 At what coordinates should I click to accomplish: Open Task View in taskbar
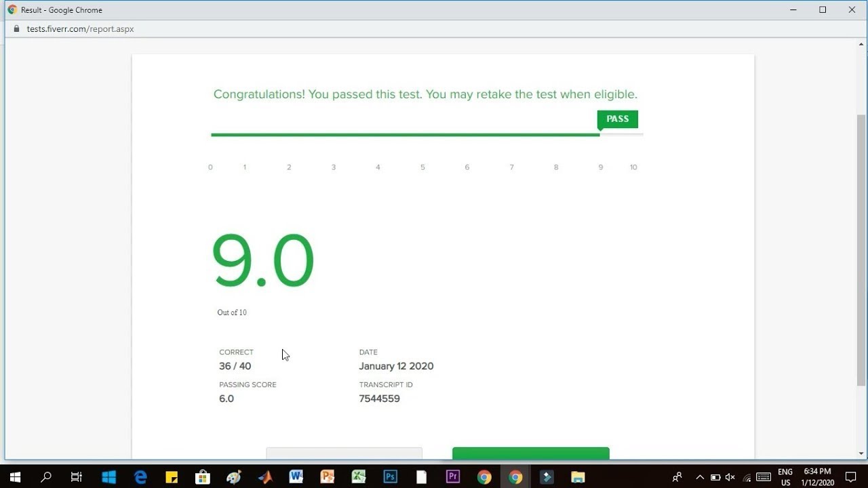(x=77, y=476)
